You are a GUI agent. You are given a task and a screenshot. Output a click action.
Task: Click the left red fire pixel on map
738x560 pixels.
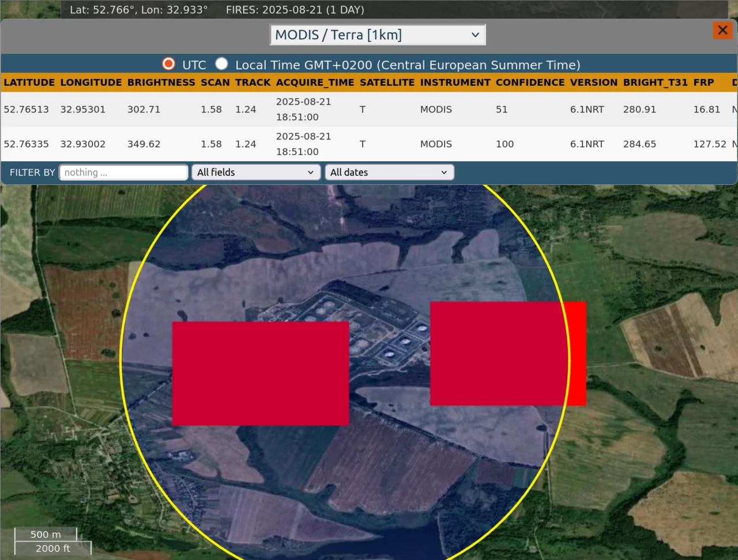(261, 373)
